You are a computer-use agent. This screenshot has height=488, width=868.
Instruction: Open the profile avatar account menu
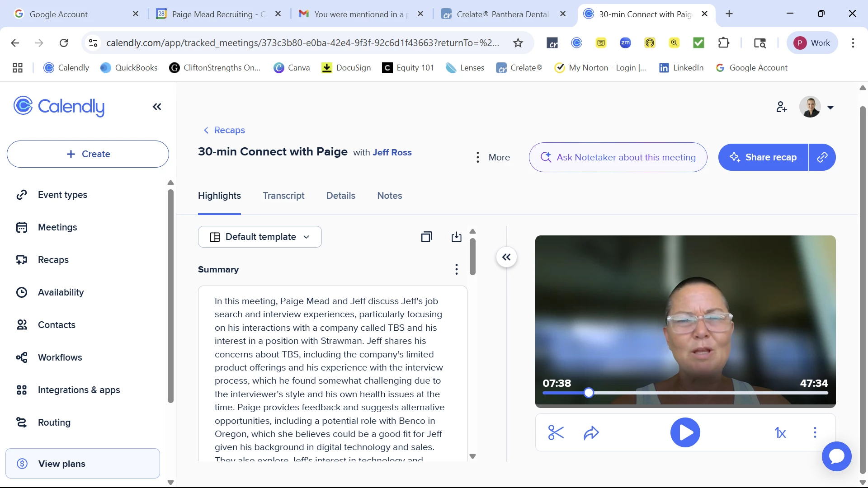pyautogui.click(x=816, y=107)
